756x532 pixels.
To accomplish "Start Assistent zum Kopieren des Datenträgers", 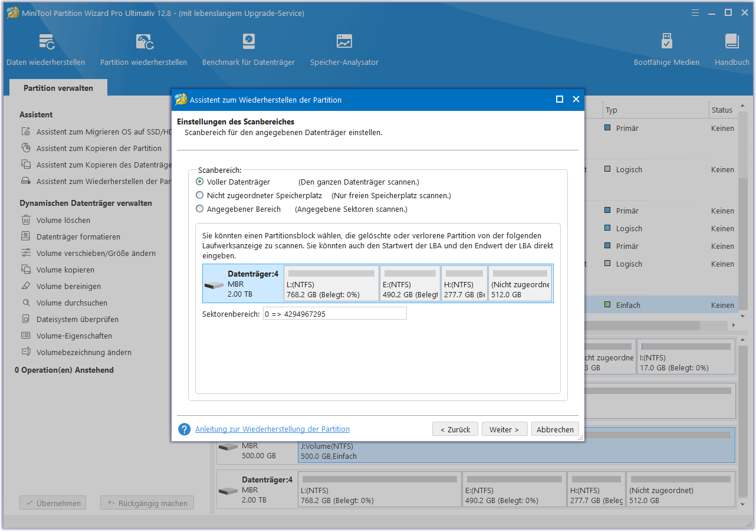I will 96,165.
